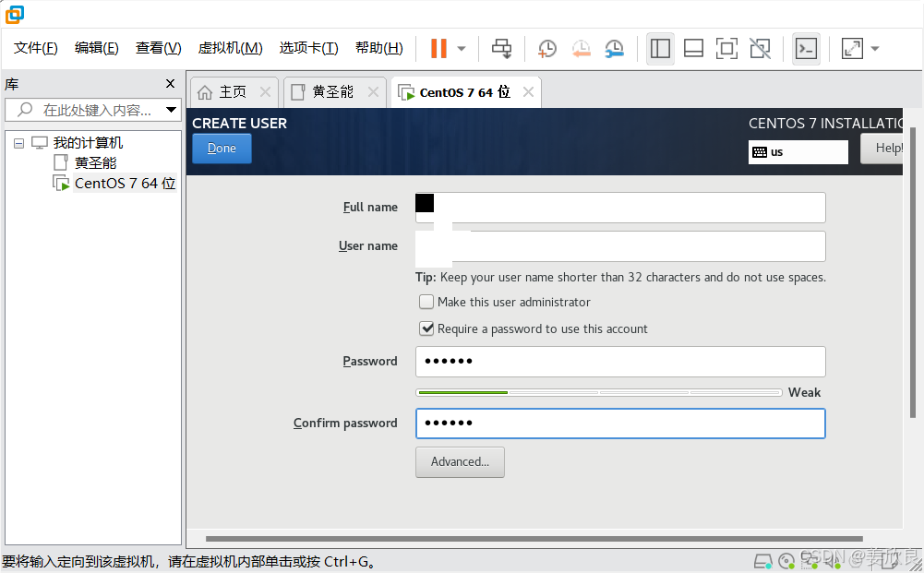This screenshot has width=924, height=573.
Task: Toggle the thumbnail bar view icon
Action: coord(693,48)
